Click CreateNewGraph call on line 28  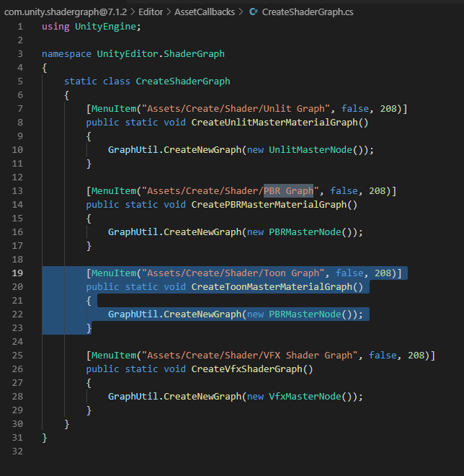(202, 397)
